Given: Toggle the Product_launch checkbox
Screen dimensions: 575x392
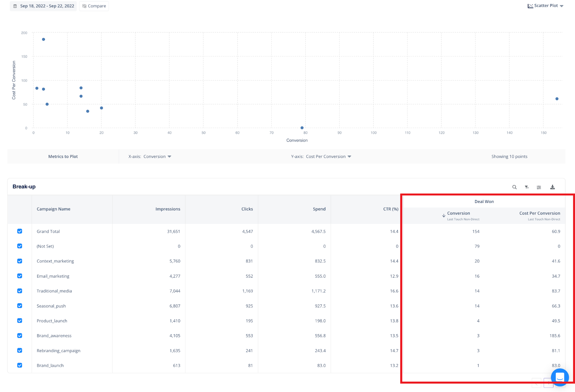Looking at the screenshot, I should (20, 320).
